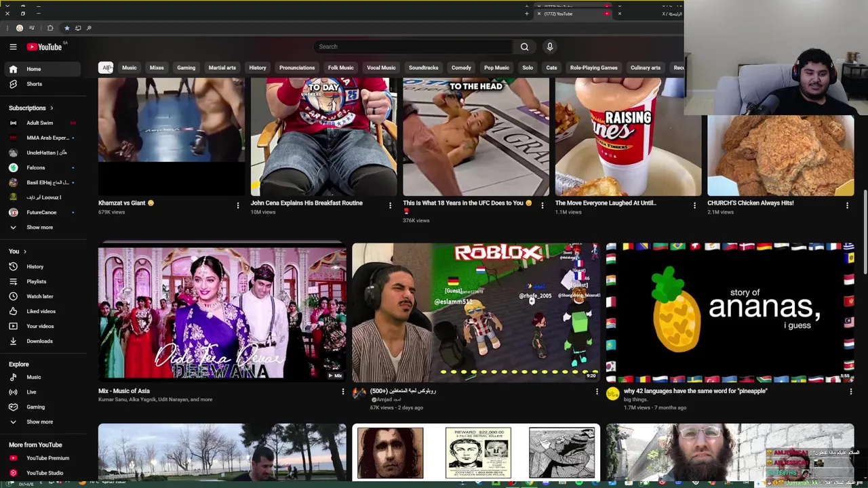Viewport: 868px width, 488px height.
Task: Select the Folk Music chip
Action: click(340, 68)
